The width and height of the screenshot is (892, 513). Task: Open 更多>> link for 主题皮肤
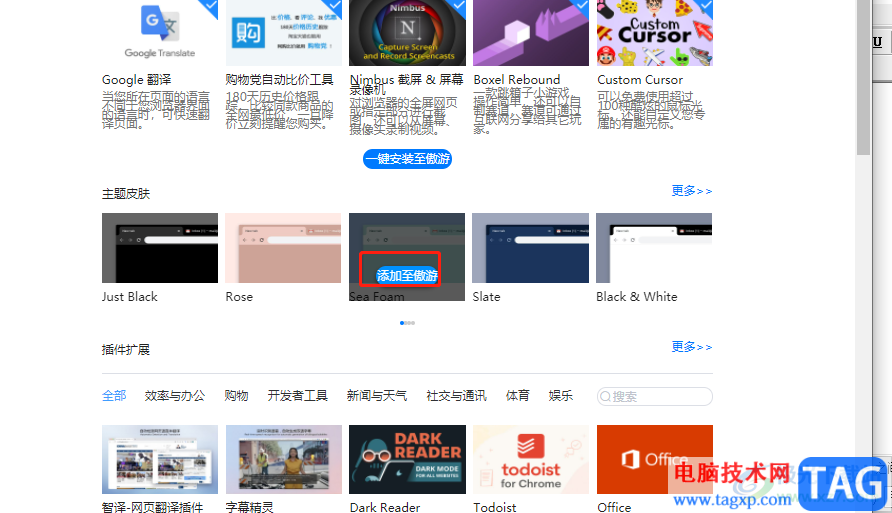click(691, 191)
